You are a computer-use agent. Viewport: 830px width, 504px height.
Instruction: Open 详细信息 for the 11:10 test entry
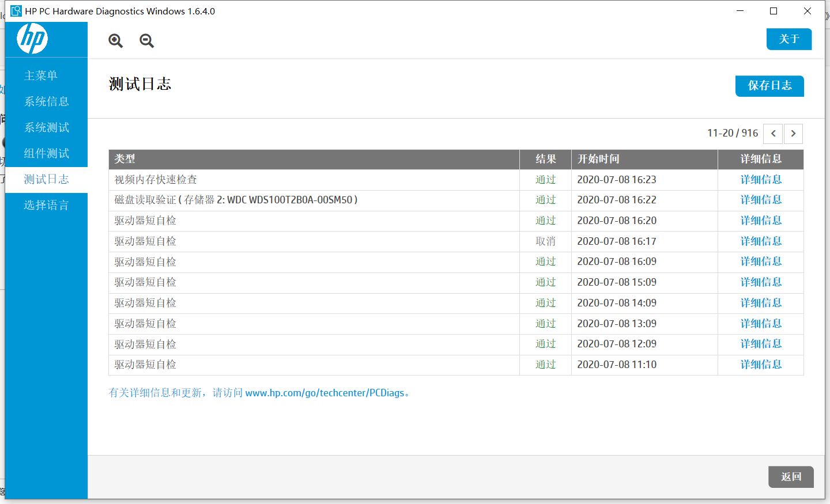[761, 365]
